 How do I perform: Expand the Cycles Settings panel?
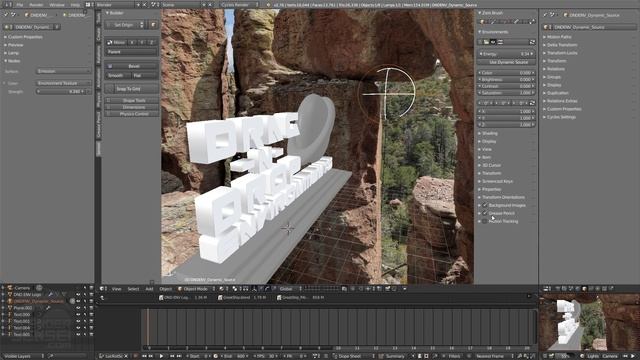[x=561, y=117]
